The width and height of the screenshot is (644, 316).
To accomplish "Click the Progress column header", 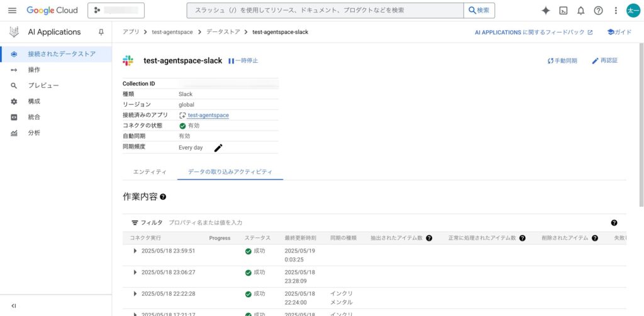I will [x=219, y=238].
